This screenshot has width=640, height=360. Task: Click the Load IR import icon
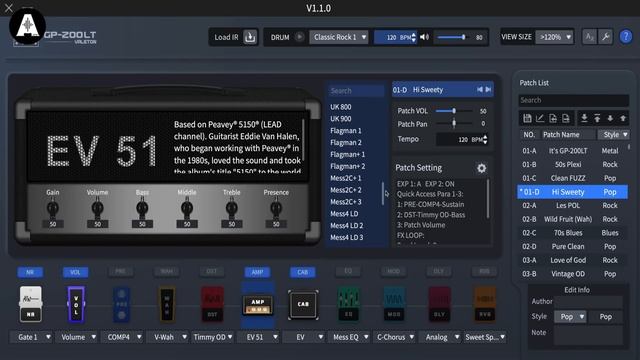pyautogui.click(x=250, y=37)
